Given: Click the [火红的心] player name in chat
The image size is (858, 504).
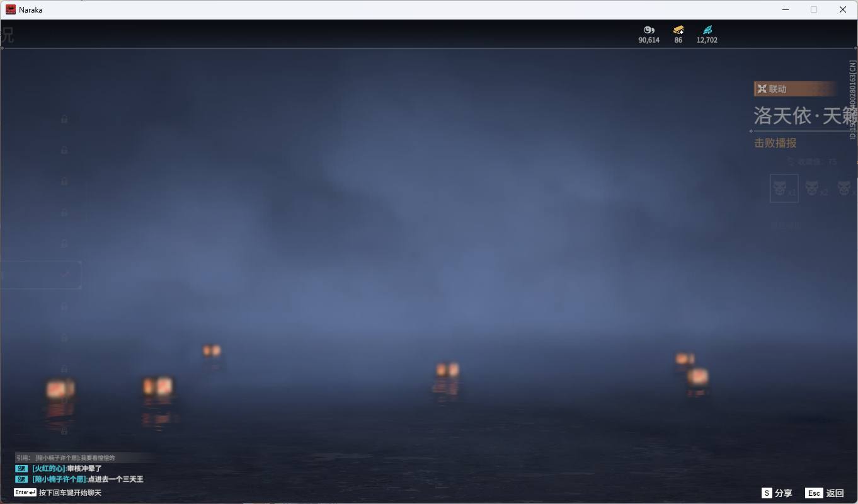Looking at the screenshot, I should (x=49, y=469).
